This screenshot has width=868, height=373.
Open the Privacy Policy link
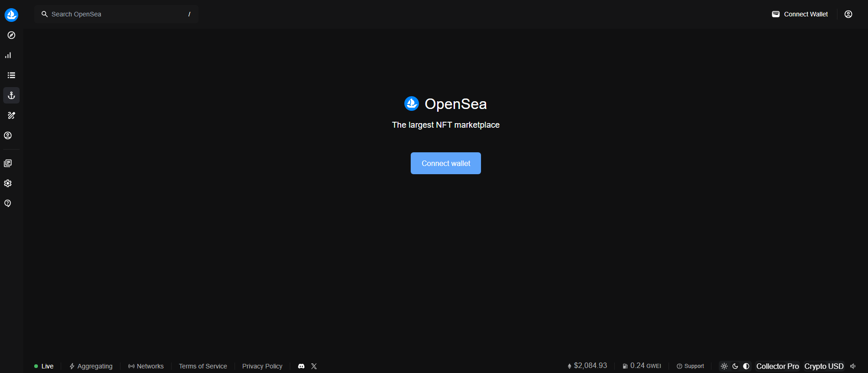click(x=262, y=366)
